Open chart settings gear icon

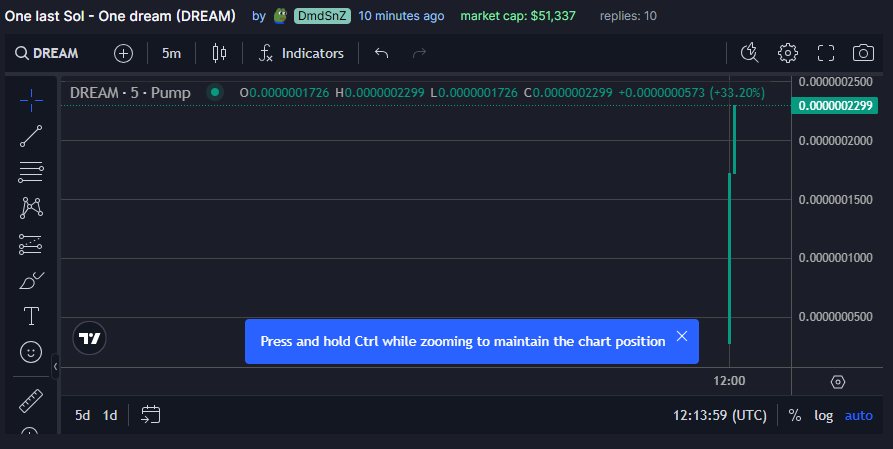[x=788, y=53]
